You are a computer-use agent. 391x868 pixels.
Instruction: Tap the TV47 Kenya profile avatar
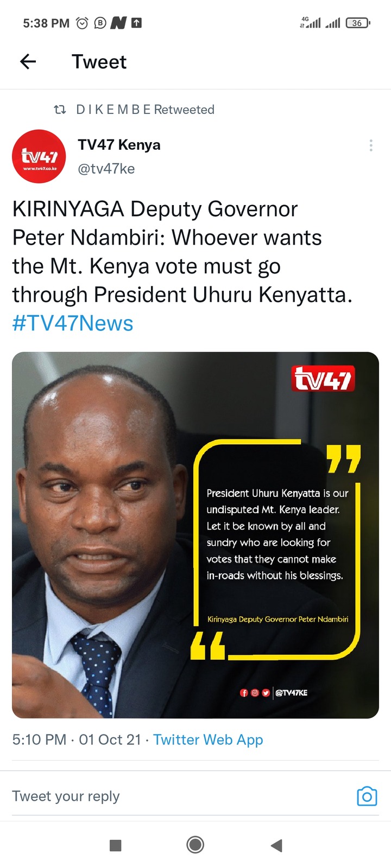point(39,156)
